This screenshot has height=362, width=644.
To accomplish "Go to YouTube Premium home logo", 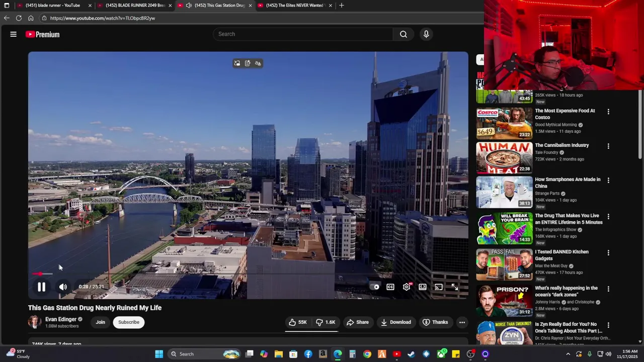I will [43, 34].
